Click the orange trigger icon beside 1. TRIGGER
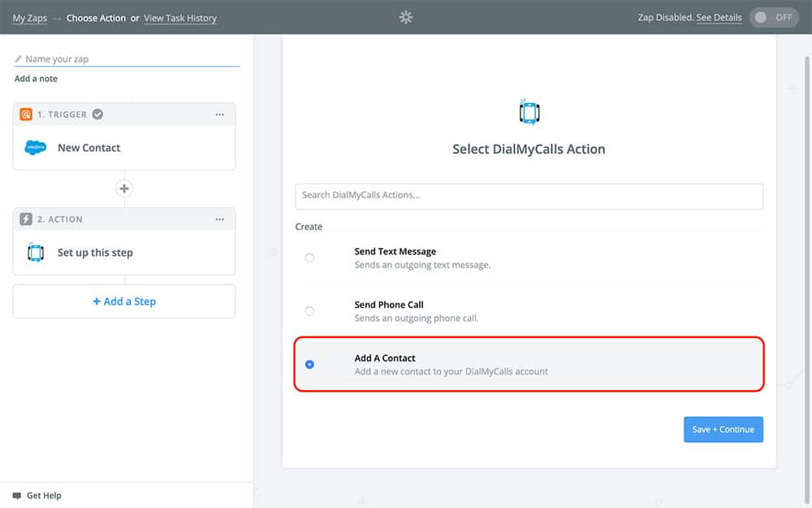Image resolution: width=812 pixels, height=508 pixels. (x=26, y=115)
